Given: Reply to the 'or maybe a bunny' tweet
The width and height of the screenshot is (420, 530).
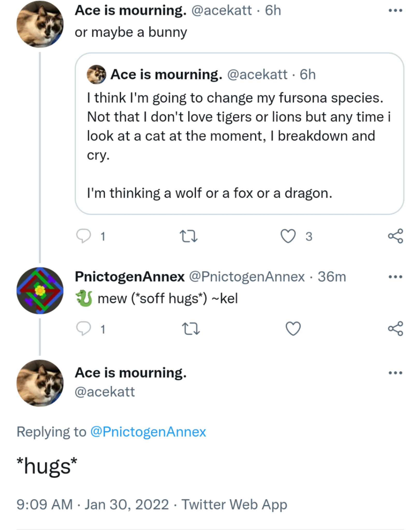Looking at the screenshot, I should click(84, 236).
